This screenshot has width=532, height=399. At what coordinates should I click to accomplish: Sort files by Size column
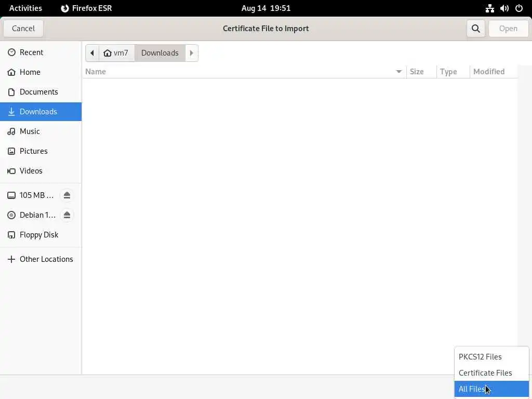click(x=421, y=72)
